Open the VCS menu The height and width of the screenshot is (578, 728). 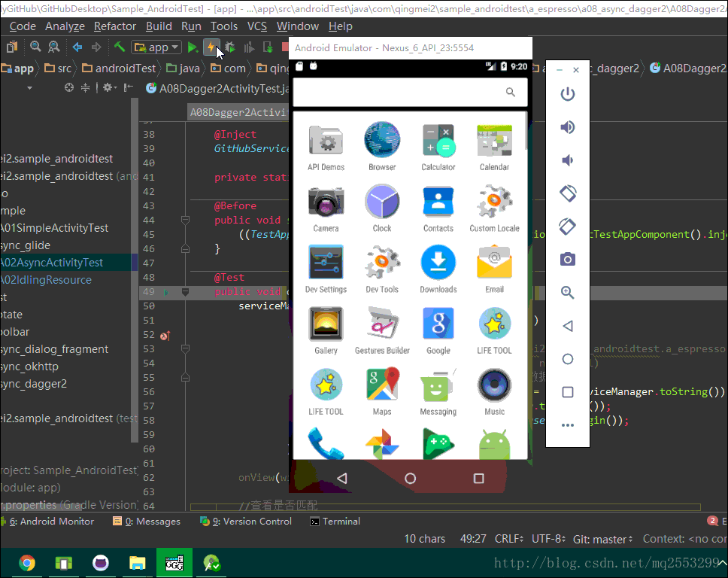[x=257, y=26]
